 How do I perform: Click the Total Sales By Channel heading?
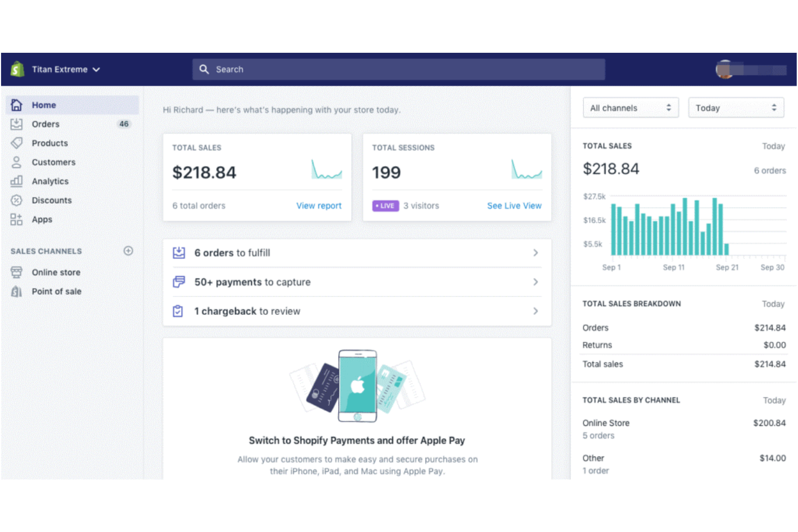(631, 400)
